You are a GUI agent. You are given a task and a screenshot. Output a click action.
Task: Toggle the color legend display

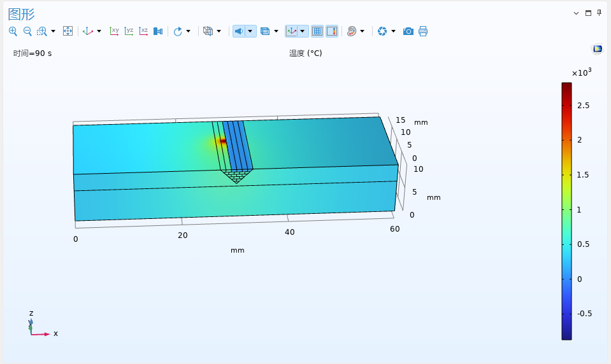332,31
